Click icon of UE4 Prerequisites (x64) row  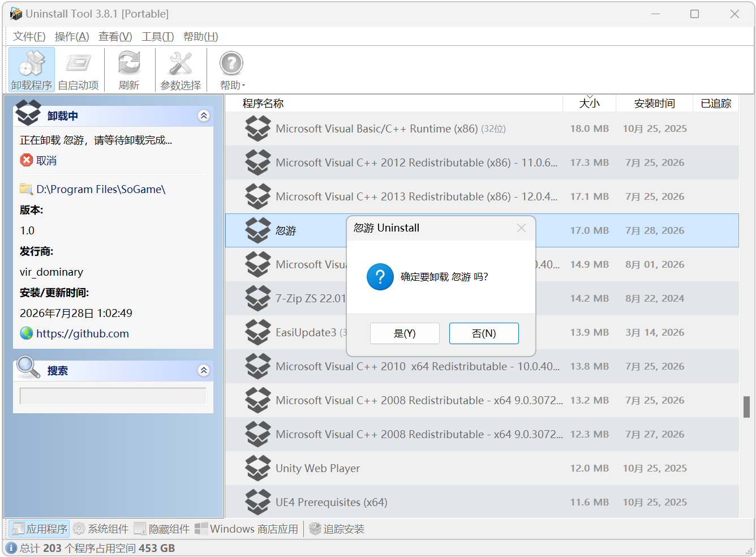pos(258,502)
